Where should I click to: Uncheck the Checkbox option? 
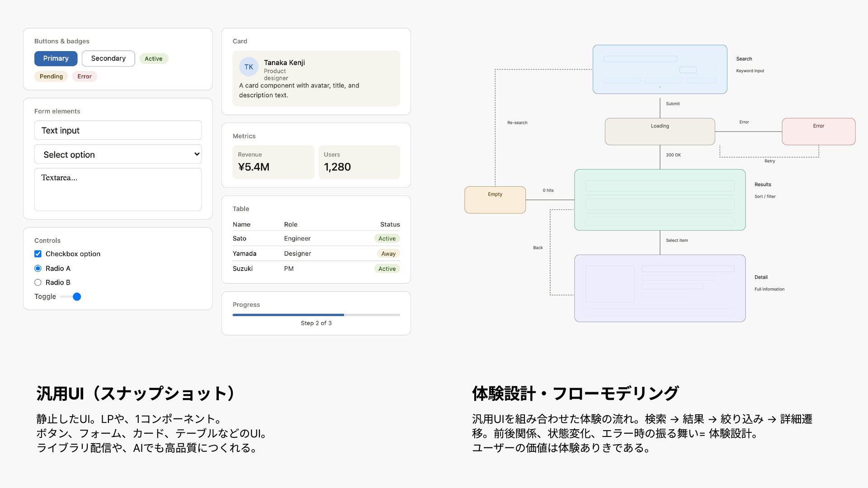click(x=38, y=254)
